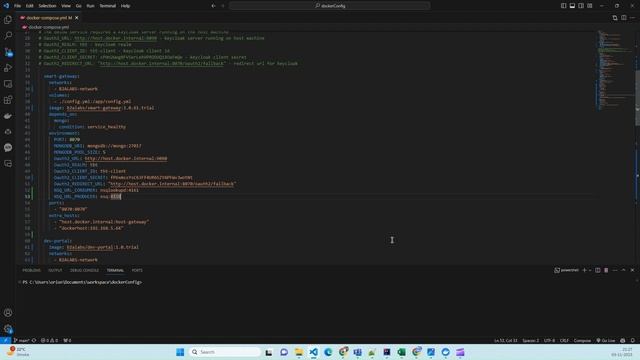Open the weather widget on the taskbar

pyautogui.click(x=18, y=352)
